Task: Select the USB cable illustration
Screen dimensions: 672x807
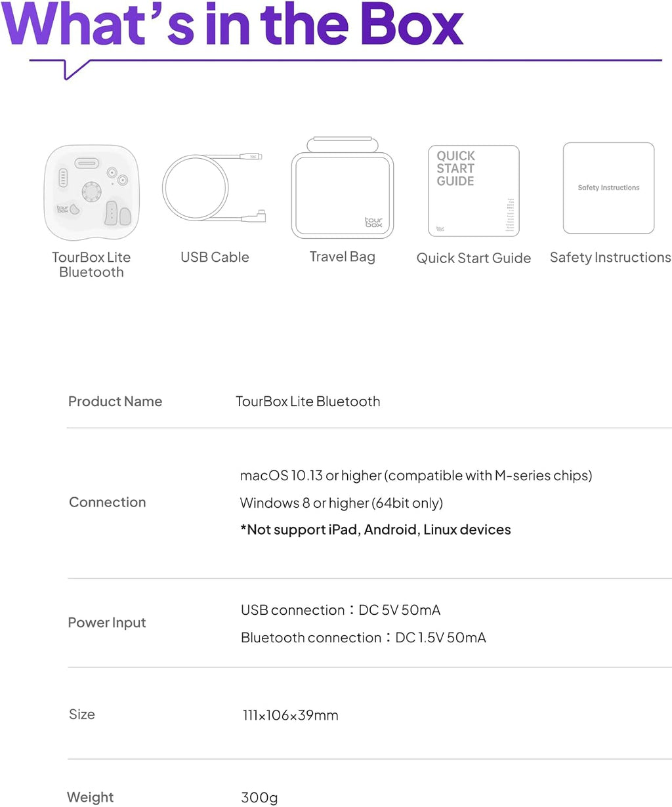Action: click(215, 188)
